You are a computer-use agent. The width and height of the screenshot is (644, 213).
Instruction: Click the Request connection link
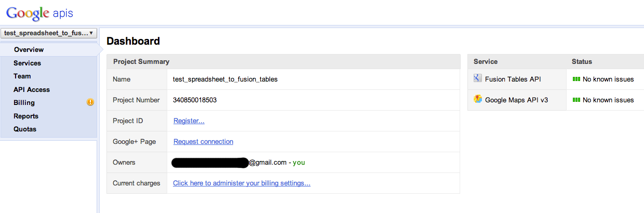click(203, 142)
